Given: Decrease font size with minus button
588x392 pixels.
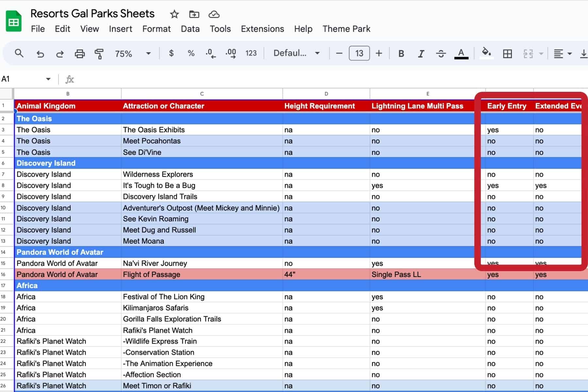Looking at the screenshot, I should 339,53.
